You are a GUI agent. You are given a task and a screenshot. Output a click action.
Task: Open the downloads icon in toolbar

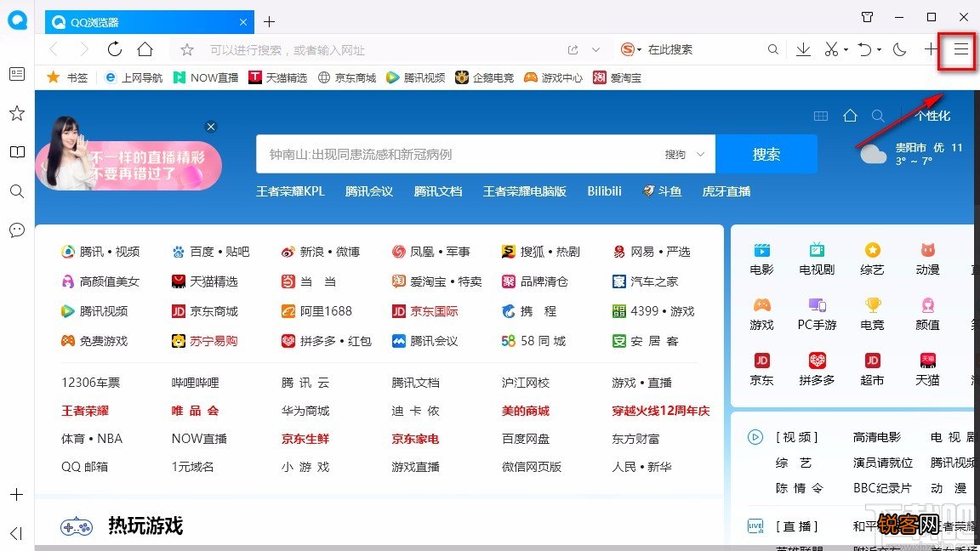pos(803,49)
